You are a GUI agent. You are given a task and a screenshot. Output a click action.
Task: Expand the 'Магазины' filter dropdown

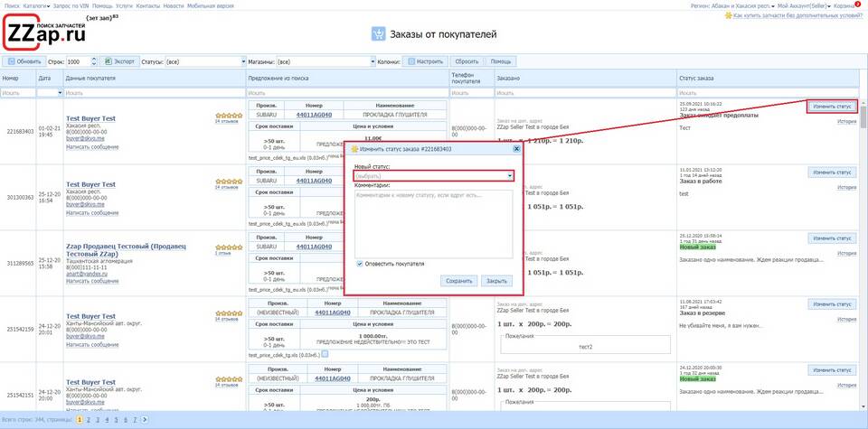tap(371, 62)
